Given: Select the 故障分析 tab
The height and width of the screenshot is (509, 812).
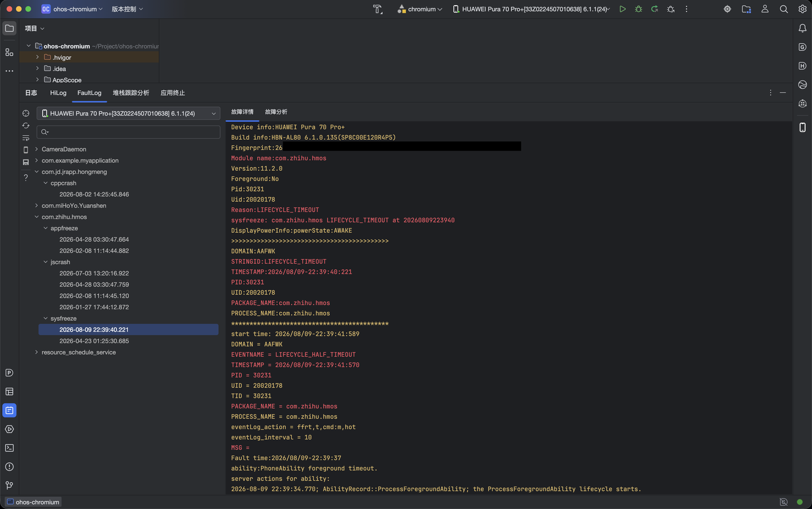Looking at the screenshot, I should [276, 112].
